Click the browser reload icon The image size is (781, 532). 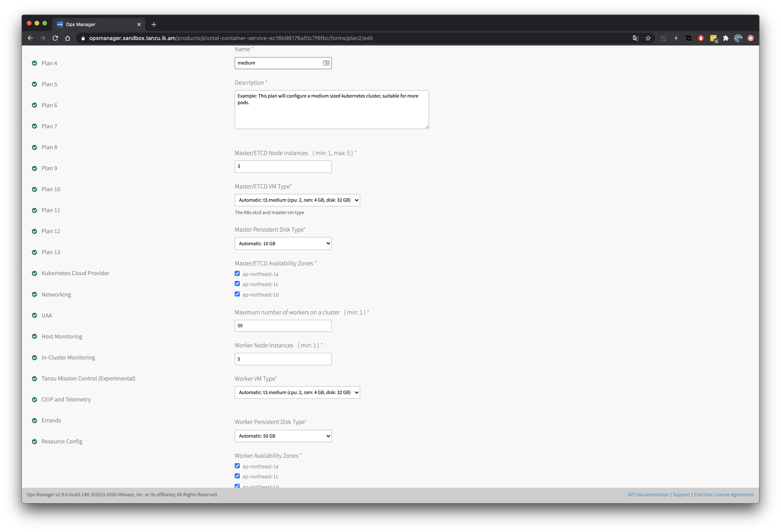(55, 38)
